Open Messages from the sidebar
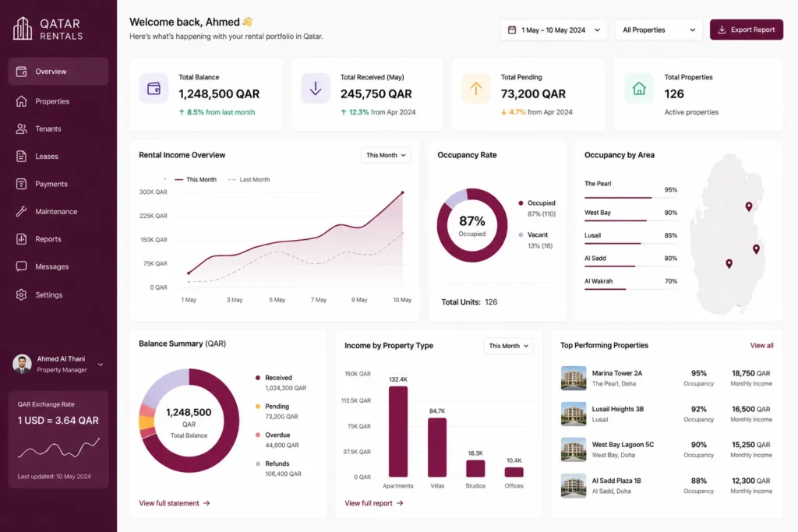The width and height of the screenshot is (798, 532). [58, 266]
